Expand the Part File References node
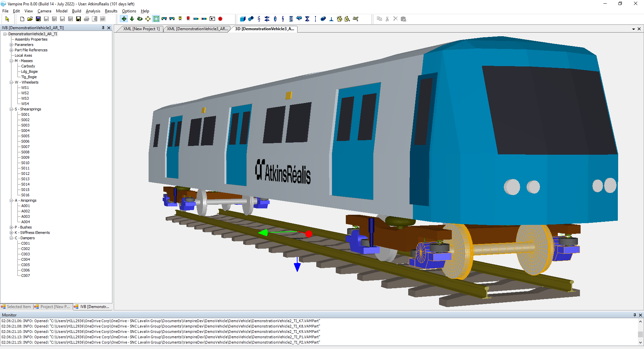The height and width of the screenshot is (349, 644). pos(11,50)
